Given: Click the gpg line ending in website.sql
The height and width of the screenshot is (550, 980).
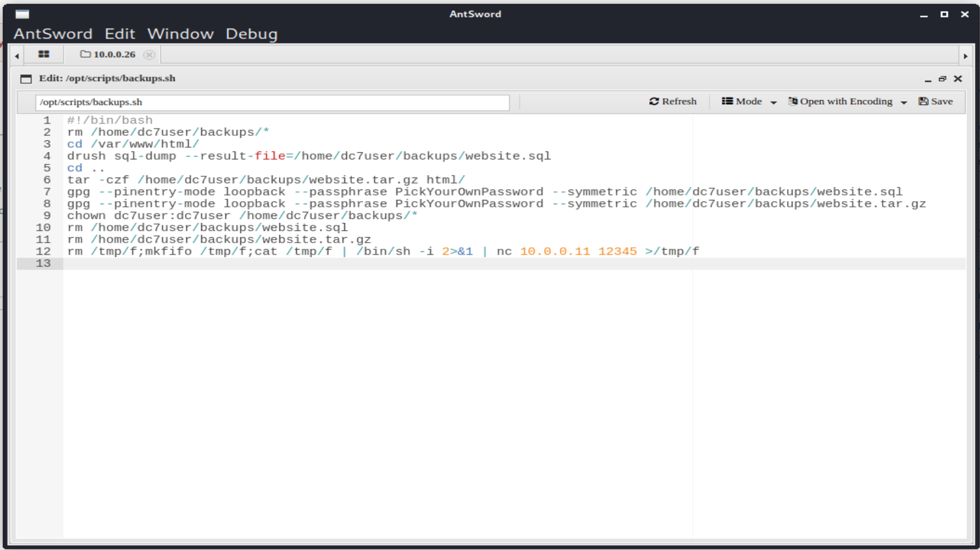Looking at the screenshot, I should click(x=485, y=192).
